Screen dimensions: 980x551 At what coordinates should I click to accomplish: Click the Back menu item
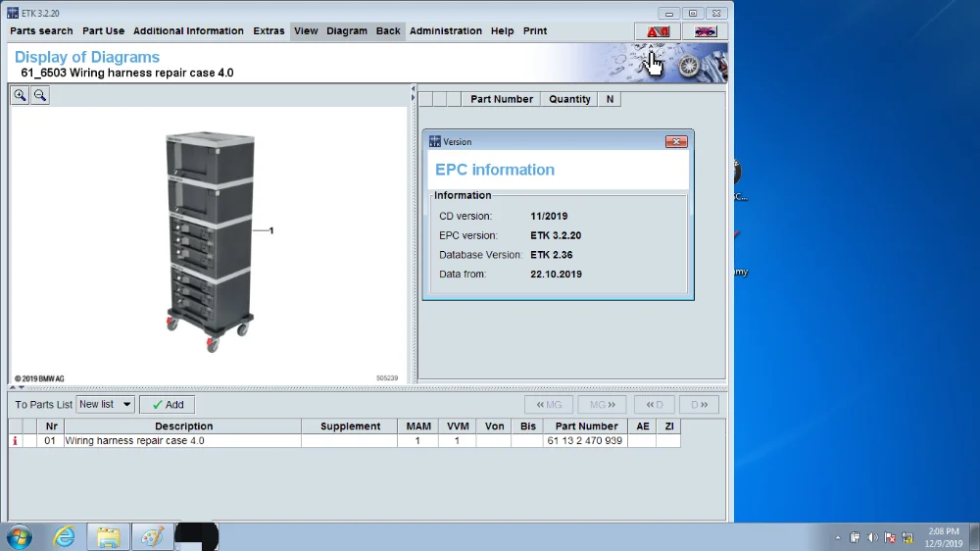pyautogui.click(x=388, y=30)
